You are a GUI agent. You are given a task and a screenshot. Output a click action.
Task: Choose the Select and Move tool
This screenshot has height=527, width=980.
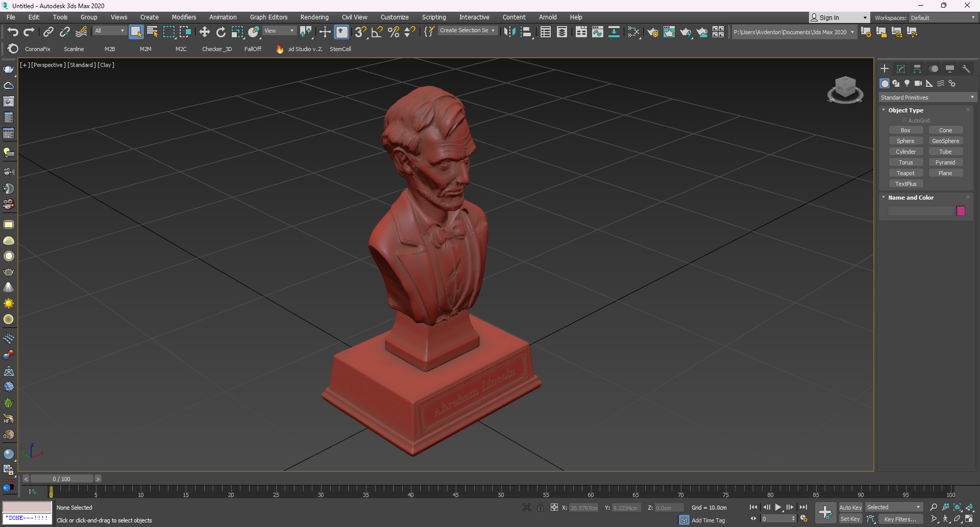pyautogui.click(x=205, y=32)
